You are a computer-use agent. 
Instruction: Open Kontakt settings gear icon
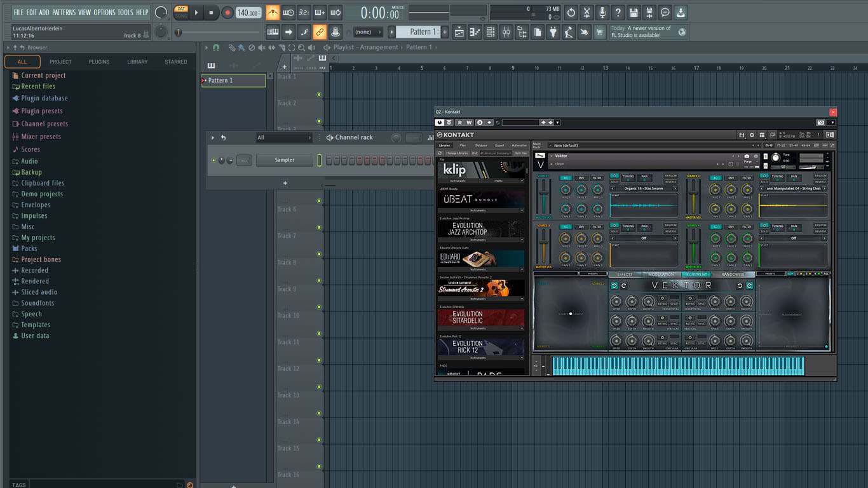click(752, 135)
